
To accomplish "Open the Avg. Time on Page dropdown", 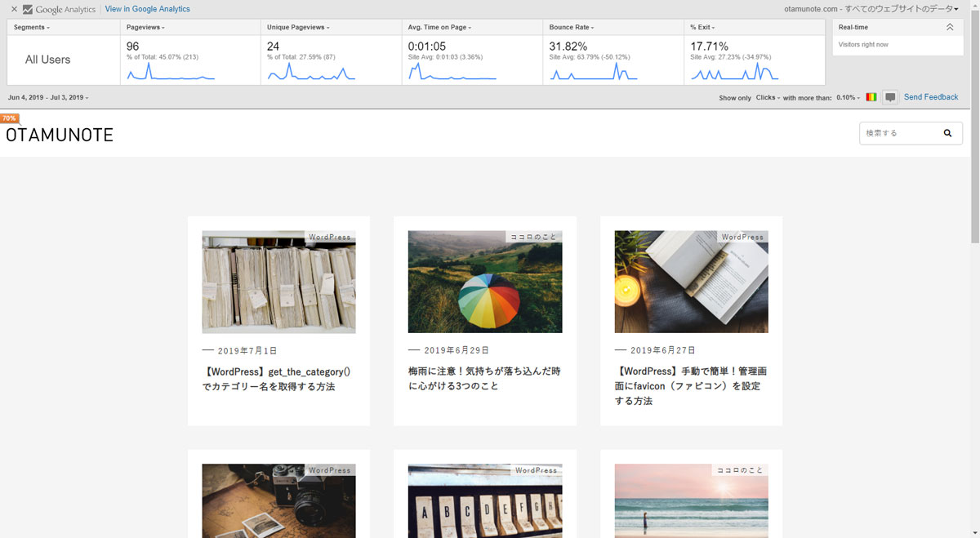I will click(x=440, y=28).
